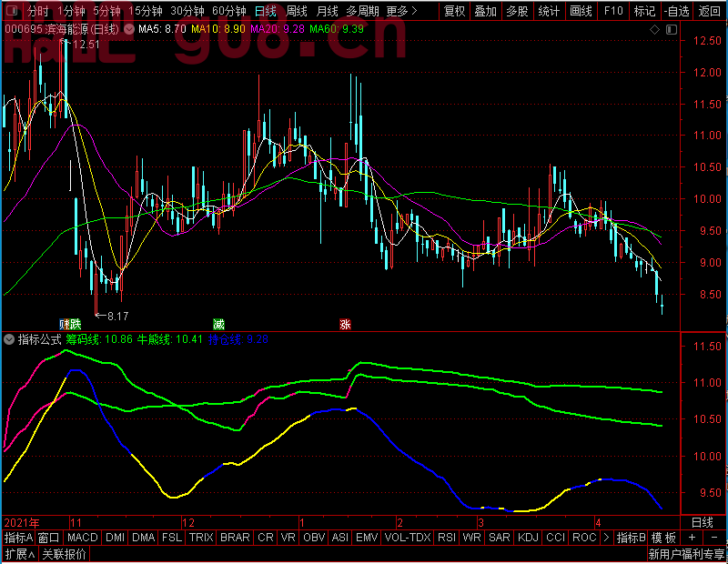728x564 pixels.
Task: Click the 跌 event marker
Action: (76, 325)
